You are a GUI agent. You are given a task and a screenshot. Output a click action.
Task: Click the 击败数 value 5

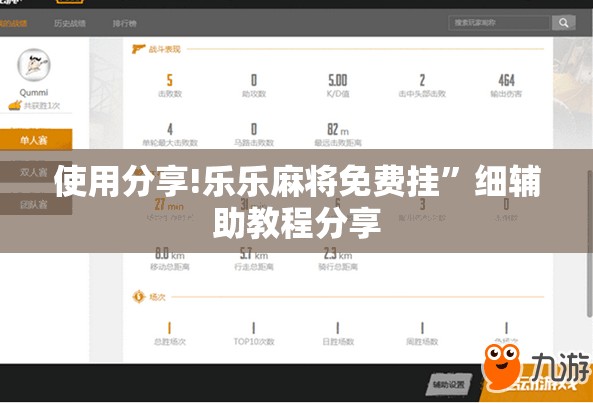[170, 80]
